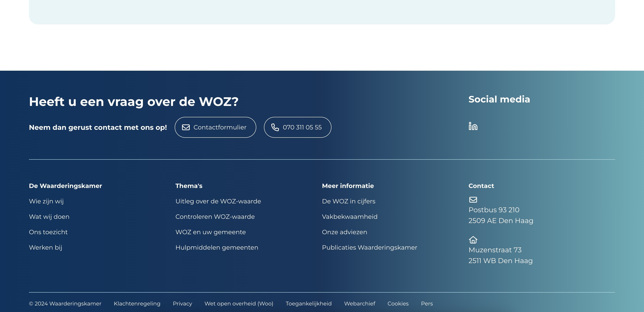Open the Onze adviezen page
This screenshot has height=312, width=644.
click(345, 232)
